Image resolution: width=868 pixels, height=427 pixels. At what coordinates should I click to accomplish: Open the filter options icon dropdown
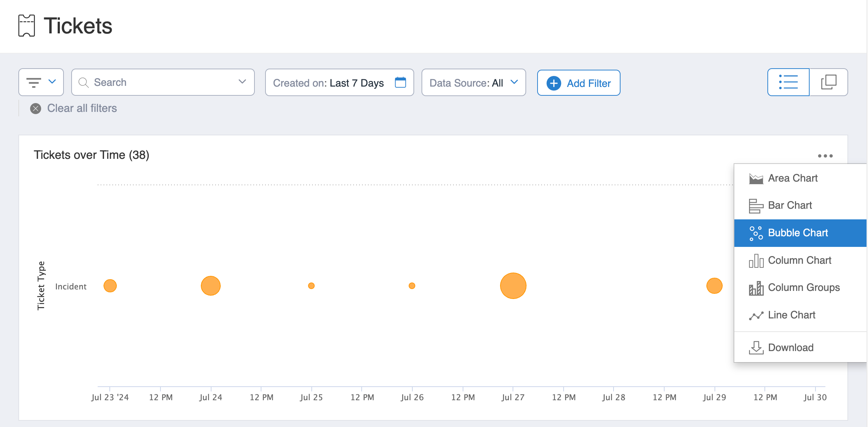point(41,82)
